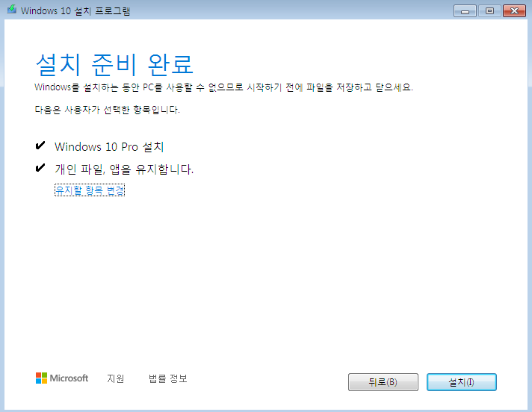Viewport: 532px width, 412px height.
Task: Open the 지원 support link
Action: [116, 378]
